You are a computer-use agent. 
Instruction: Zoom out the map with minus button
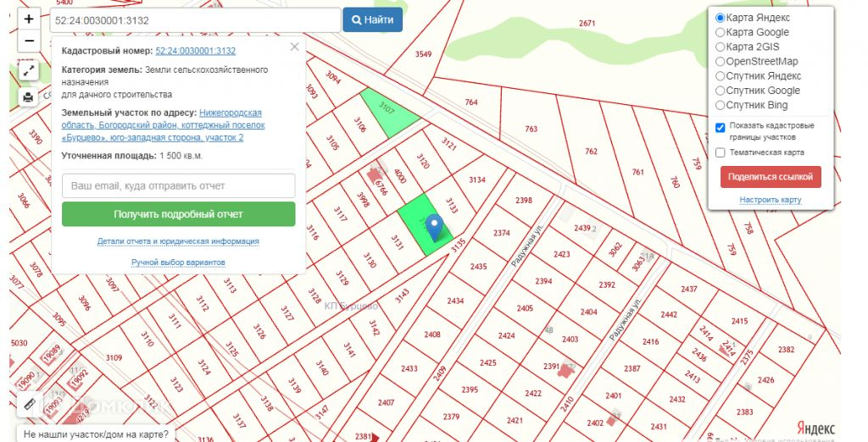pos(29,41)
